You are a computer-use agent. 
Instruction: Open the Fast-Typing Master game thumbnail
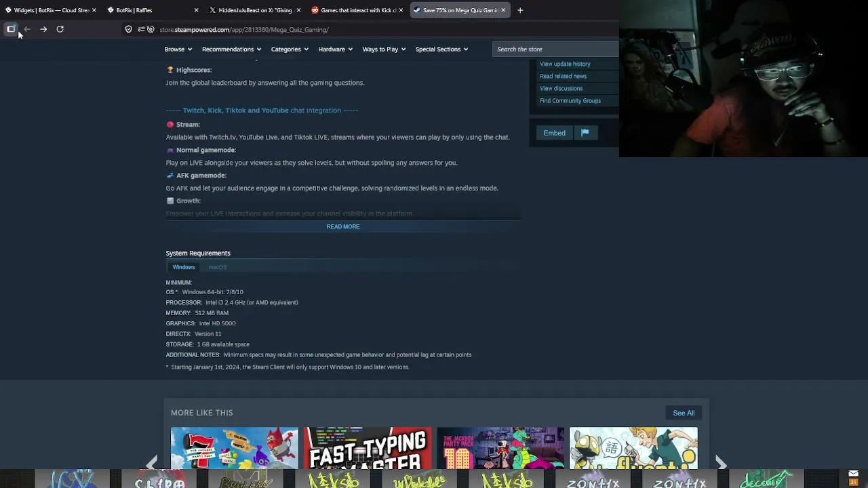click(368, 449)
